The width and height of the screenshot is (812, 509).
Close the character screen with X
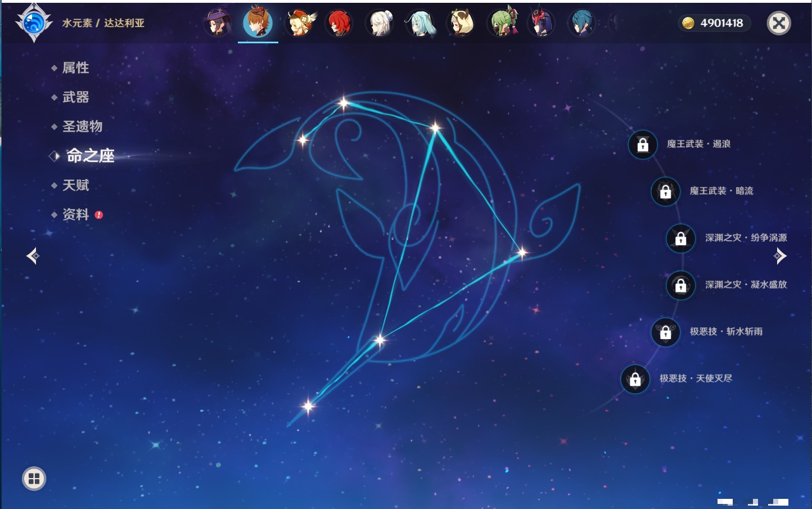[x=779, y=23]
